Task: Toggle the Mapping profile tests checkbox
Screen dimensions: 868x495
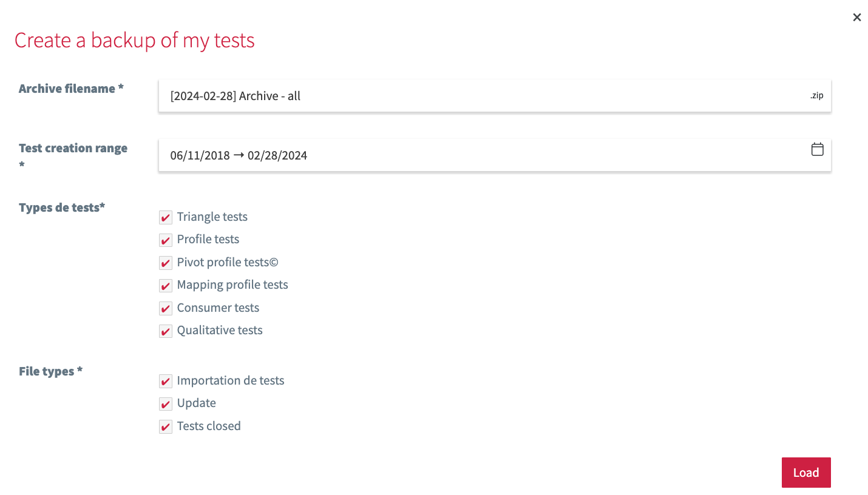Action: [x=165, y=285]
